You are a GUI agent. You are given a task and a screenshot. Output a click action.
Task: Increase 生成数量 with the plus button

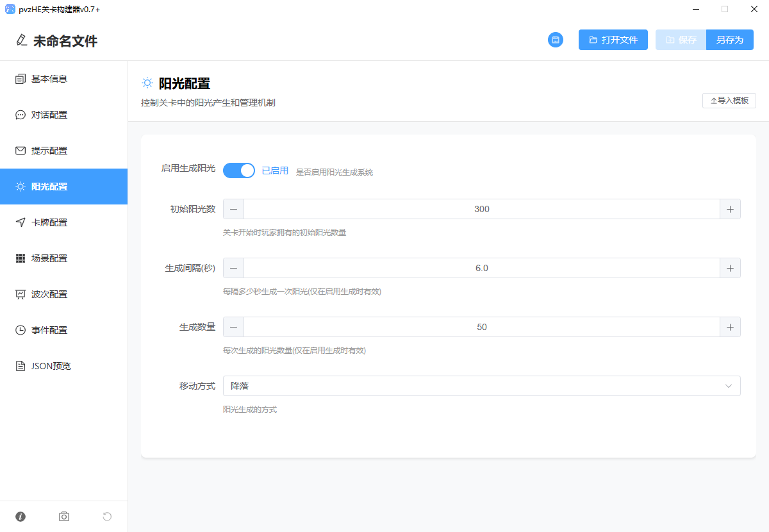coord(730,327)
